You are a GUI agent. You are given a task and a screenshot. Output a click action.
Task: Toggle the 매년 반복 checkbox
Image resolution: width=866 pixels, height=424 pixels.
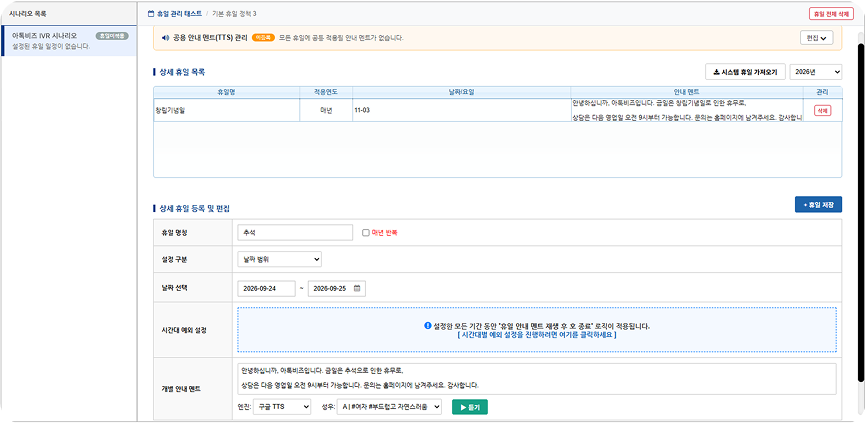(x=366, y=232)
